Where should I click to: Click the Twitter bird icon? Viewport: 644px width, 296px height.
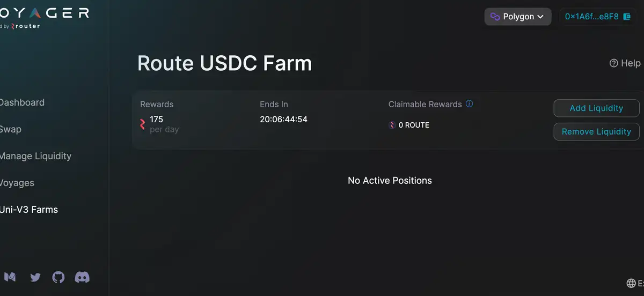(35, 277)
